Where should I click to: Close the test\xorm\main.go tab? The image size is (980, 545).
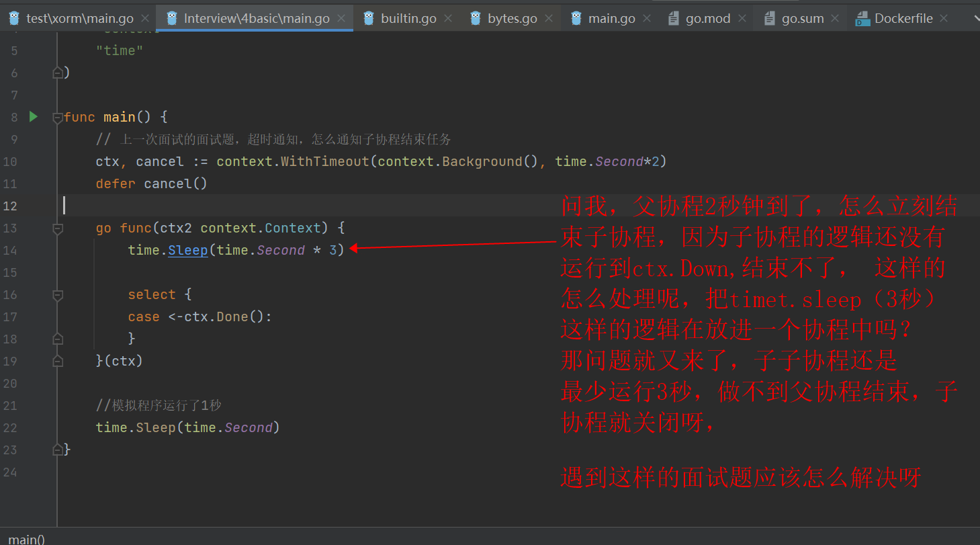pyautogui.click(x=146, y=19)
